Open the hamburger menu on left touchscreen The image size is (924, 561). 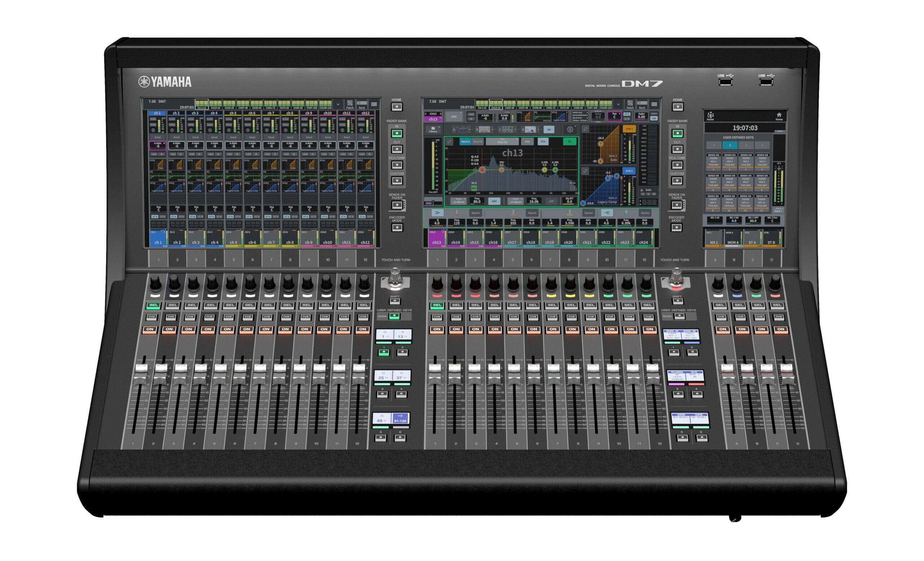374,104
